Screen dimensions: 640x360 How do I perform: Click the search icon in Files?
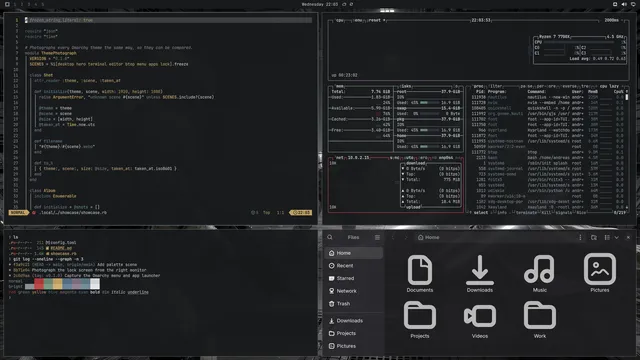click(330, 237)
